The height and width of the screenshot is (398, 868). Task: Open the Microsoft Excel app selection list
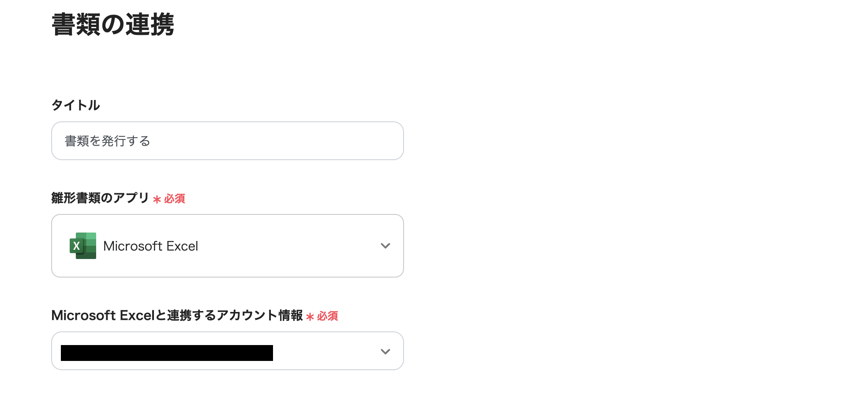pos(227,246)
